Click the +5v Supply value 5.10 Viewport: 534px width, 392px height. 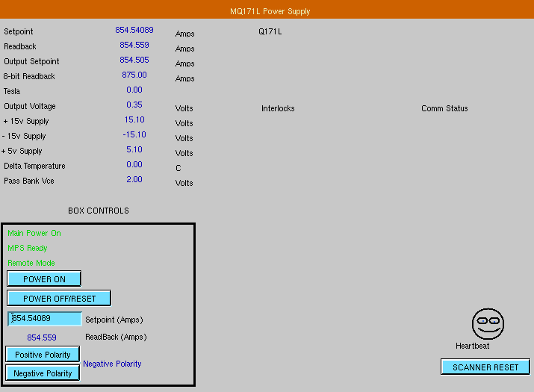[134, 150]
